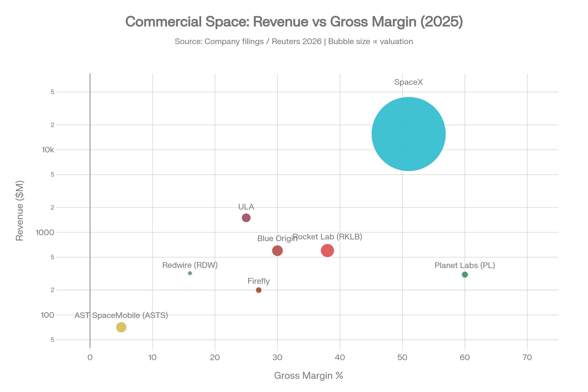Click the SpaceX text label
Screen dimensions: 588x392
408,82
